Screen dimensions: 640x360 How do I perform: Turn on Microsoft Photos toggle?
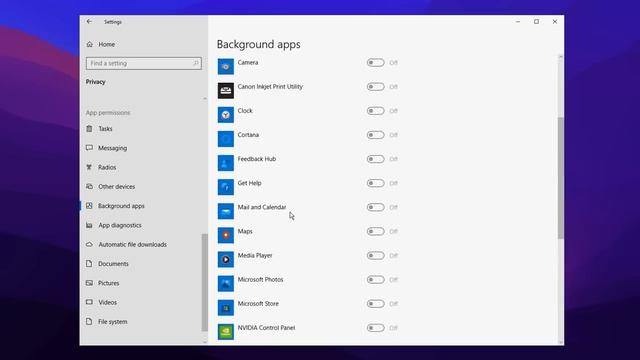[376, 280]
